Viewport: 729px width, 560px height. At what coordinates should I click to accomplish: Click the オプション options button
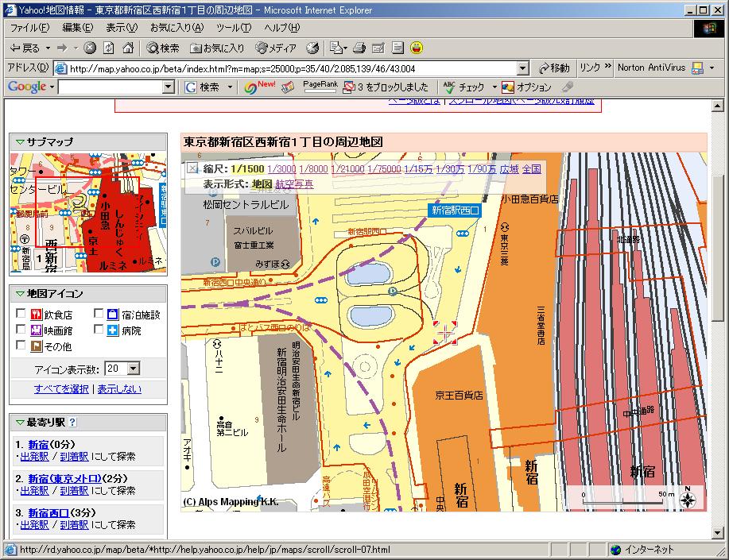527,87
